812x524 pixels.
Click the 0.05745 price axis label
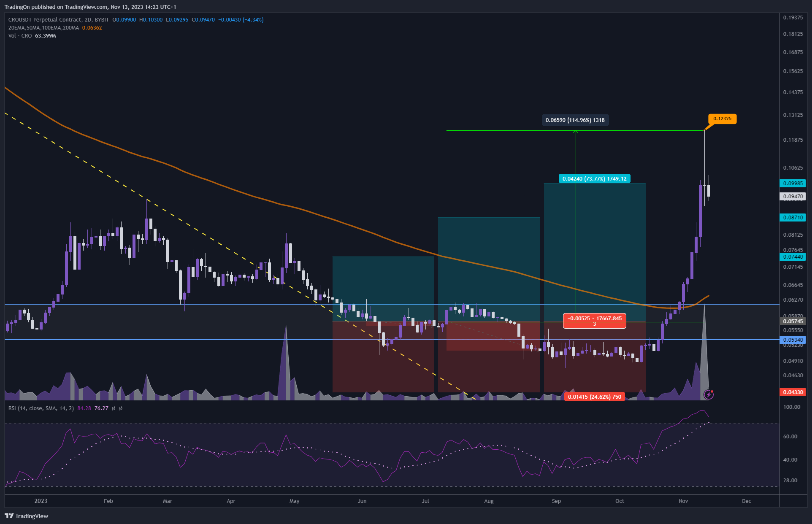tap(793, 321)
